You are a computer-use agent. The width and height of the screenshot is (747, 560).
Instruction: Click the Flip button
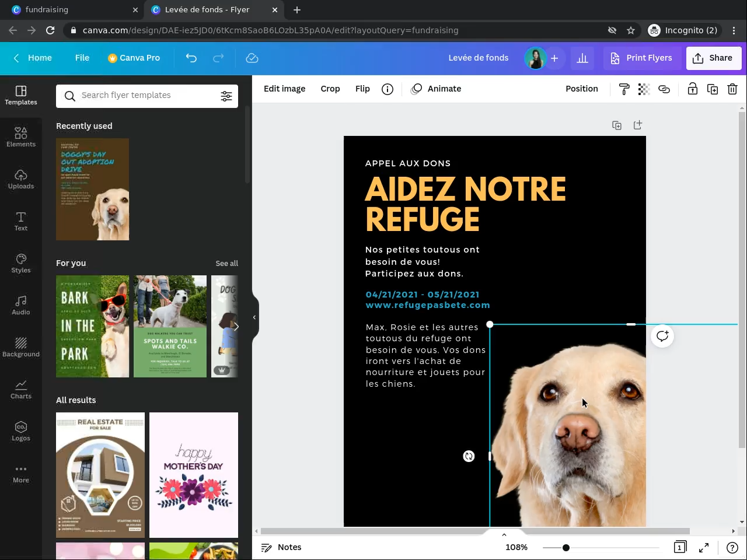(x=362, y=89)
